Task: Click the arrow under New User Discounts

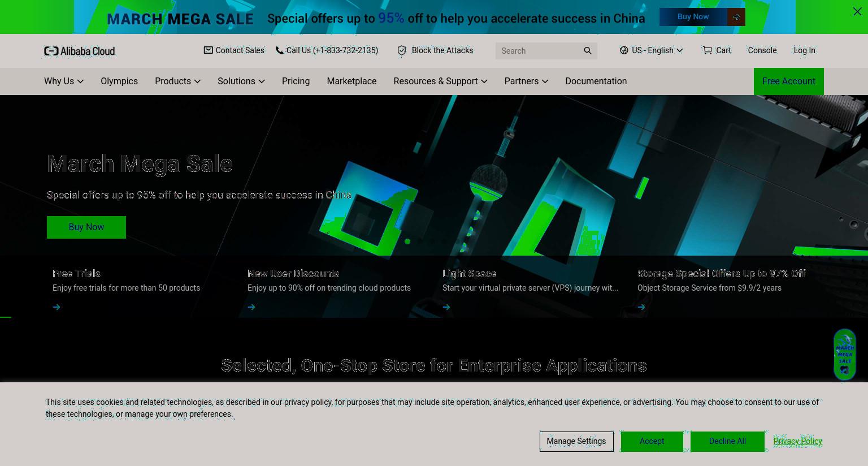Action: (251, 307)
